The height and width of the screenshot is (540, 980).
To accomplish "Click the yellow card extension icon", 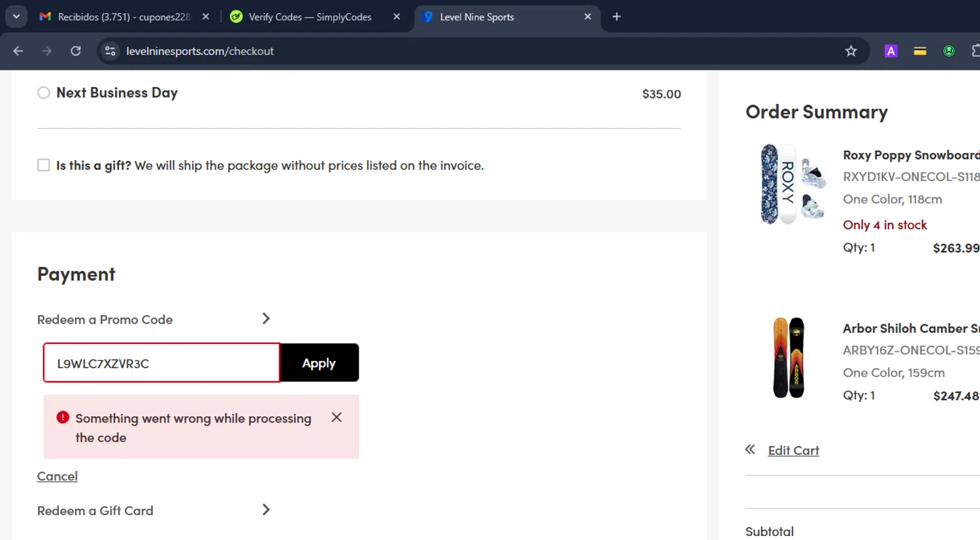I will pos(920,51).
